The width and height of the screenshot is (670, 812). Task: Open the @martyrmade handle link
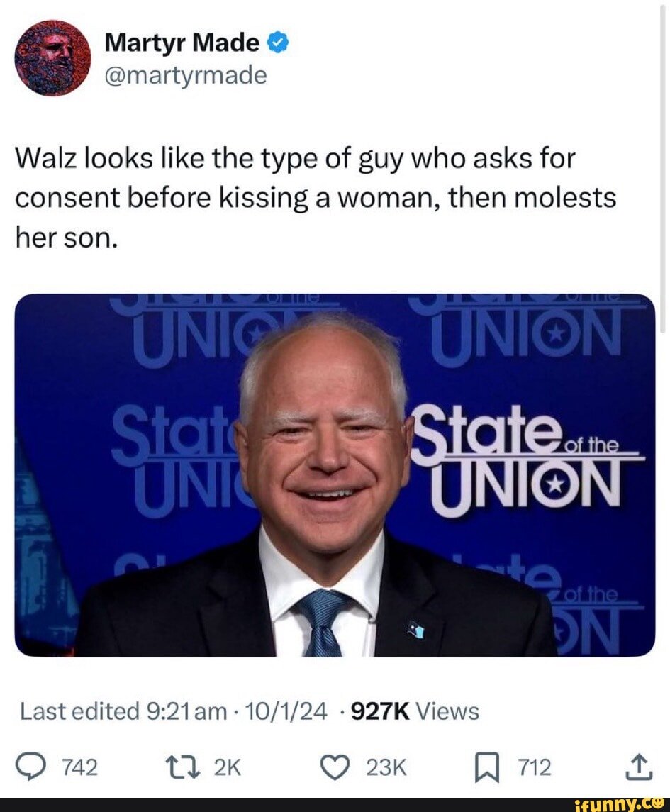pos(185,76)
